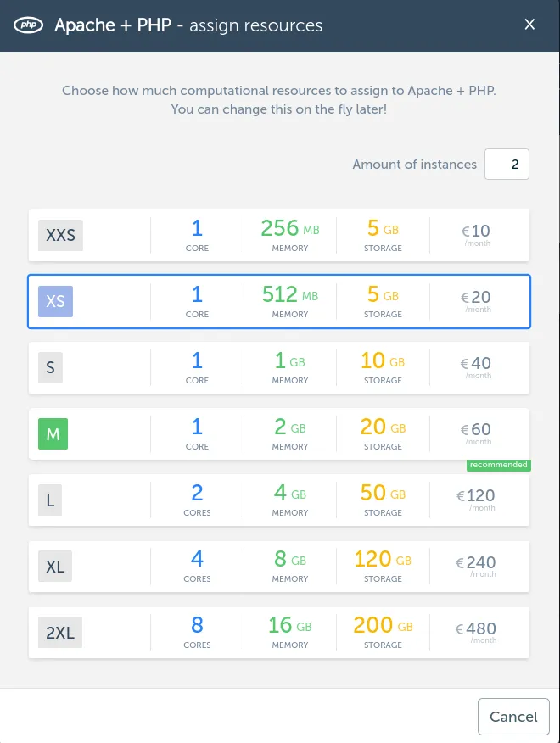
Task: Select the green M size badge
Action: pos(53,433)
